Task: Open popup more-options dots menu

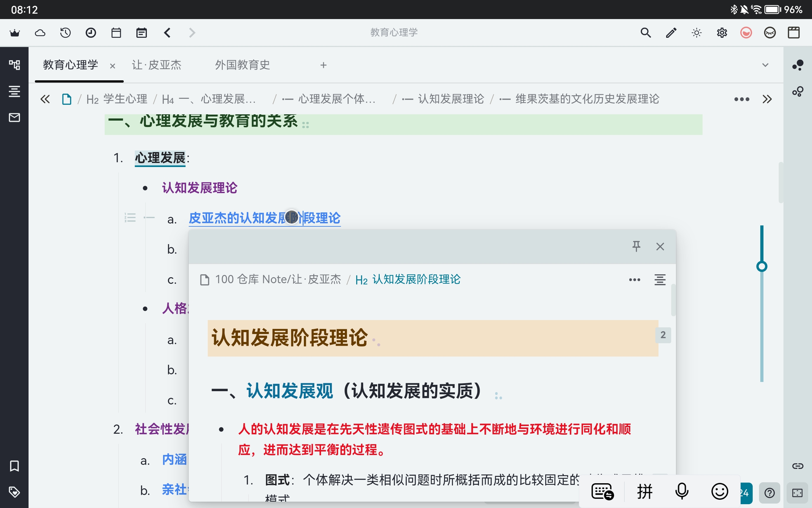Action: 634,279
